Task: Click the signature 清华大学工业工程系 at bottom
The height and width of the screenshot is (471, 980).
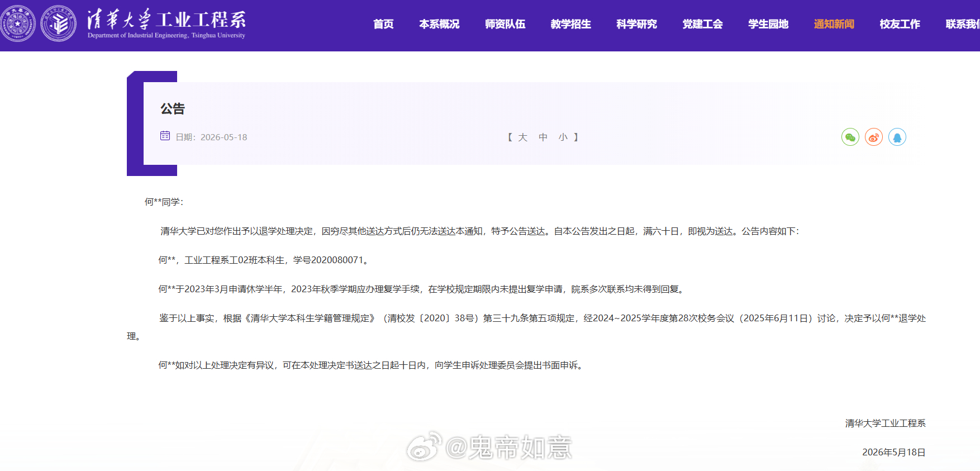Action: pos(886,423)
